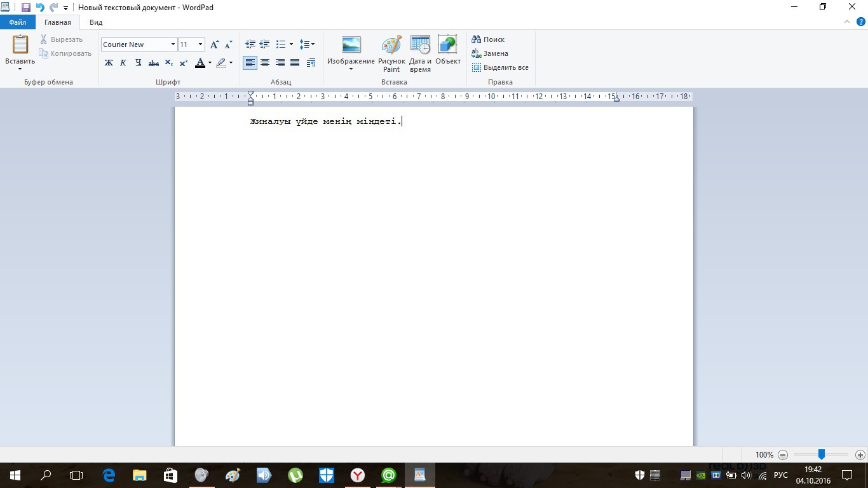Viewport: 868px width, 488px height.
Task: Apply the text highlight color
Action: click(x=220, y=63)
